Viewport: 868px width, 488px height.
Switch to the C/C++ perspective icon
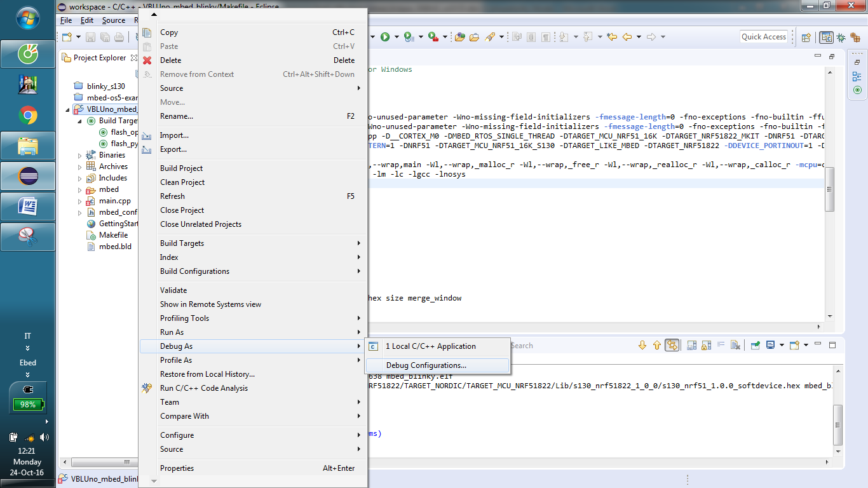pyautogui.click(x=827, y=37)
